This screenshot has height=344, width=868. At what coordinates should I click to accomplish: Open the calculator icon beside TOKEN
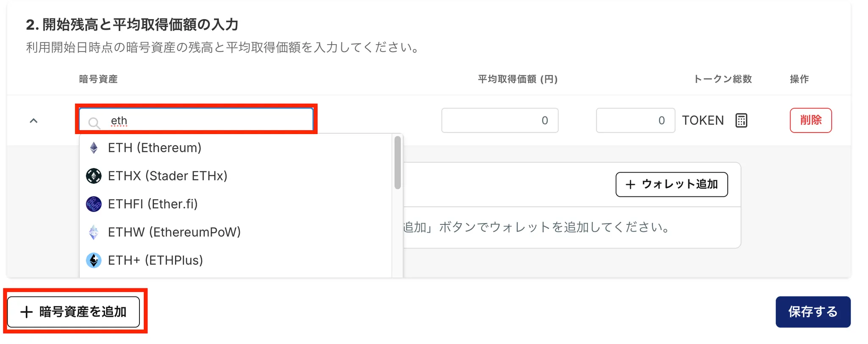741,120
